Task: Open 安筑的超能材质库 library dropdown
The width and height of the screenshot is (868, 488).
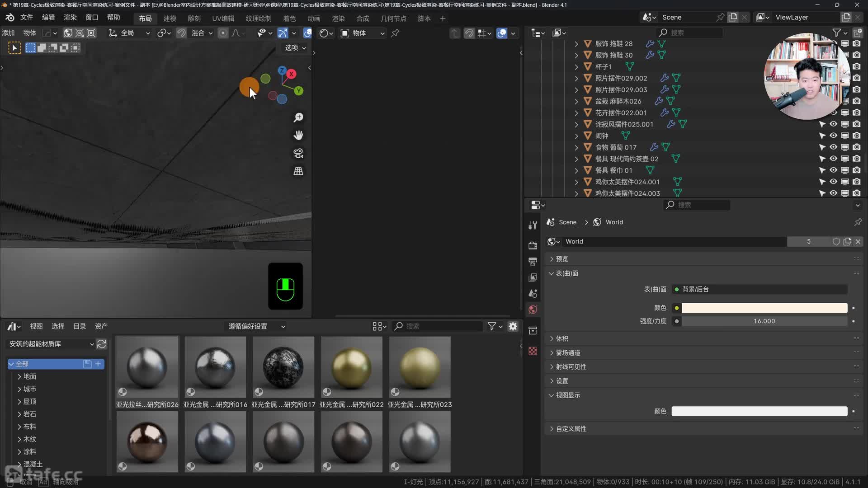Action: click(51, 344)
